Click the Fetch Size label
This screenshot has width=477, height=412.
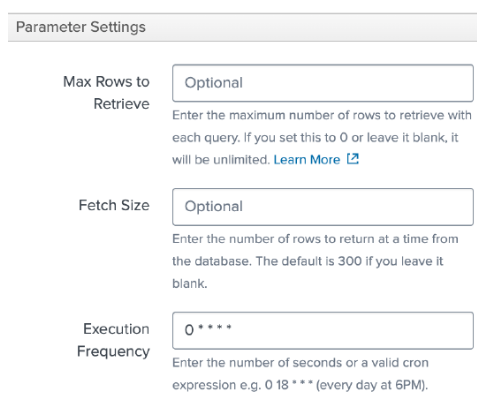coord(114,205)
